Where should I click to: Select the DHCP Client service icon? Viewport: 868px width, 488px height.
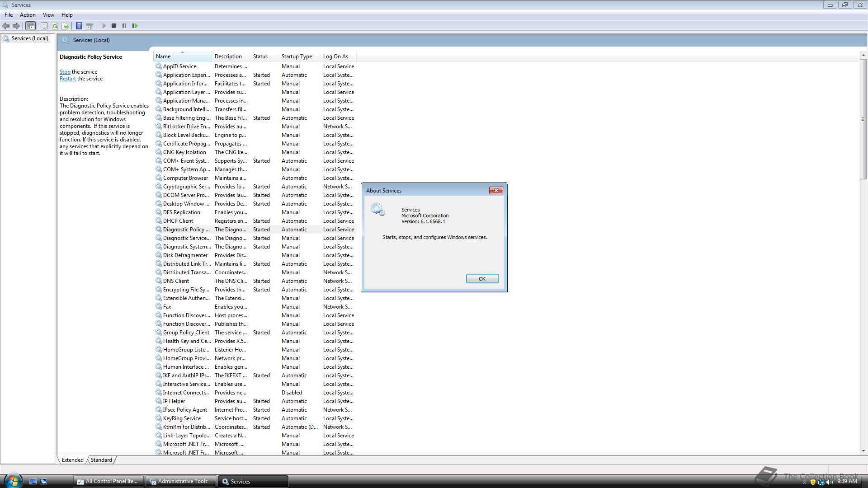coord(159,221)
